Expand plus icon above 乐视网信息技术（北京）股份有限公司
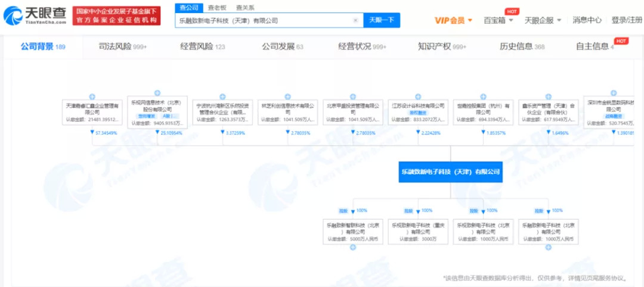This screenshot has height=287, width=644. (x=157, y=93)
